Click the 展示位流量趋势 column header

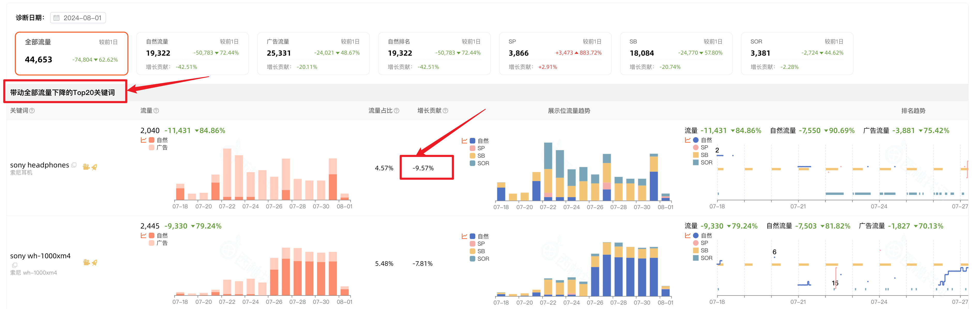tap(569, 111)
